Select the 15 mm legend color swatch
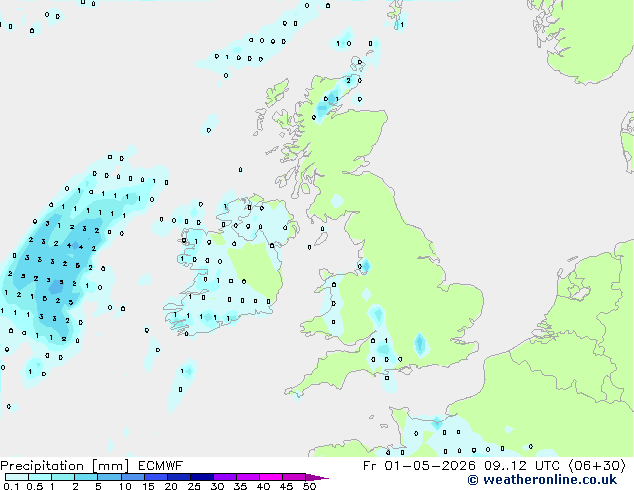Screen dimensions: 634x490 pyautogui.click(x=155, y=477)
